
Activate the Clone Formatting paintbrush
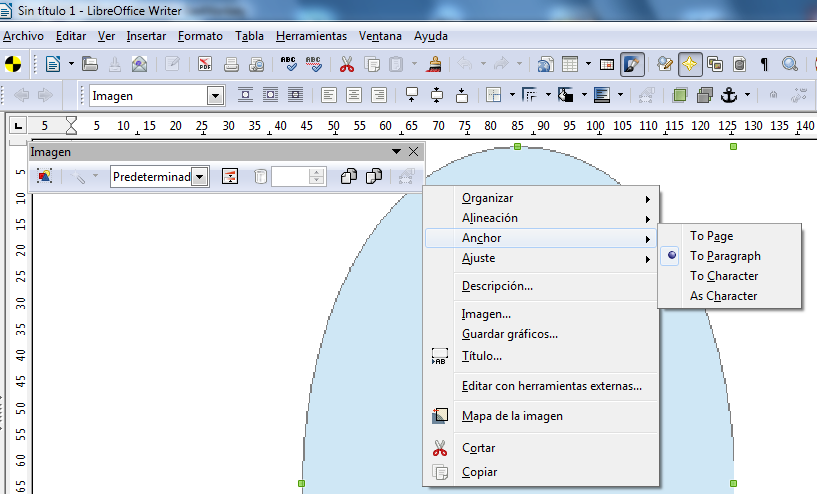434,65
